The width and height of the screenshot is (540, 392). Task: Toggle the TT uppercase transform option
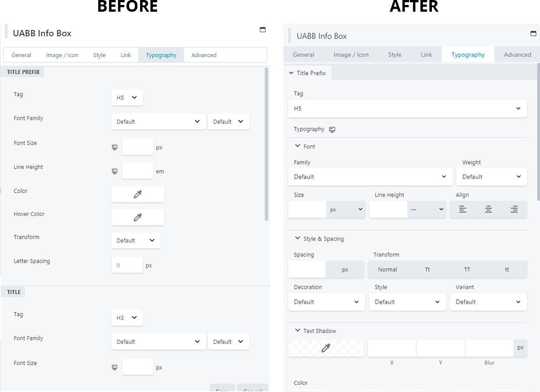[467, 270]
